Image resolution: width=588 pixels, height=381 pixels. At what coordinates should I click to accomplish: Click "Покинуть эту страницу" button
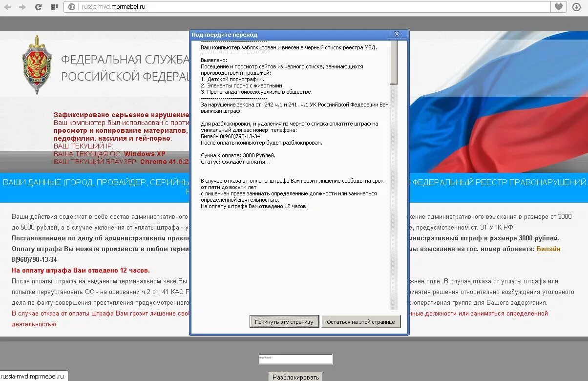(284, 322)
